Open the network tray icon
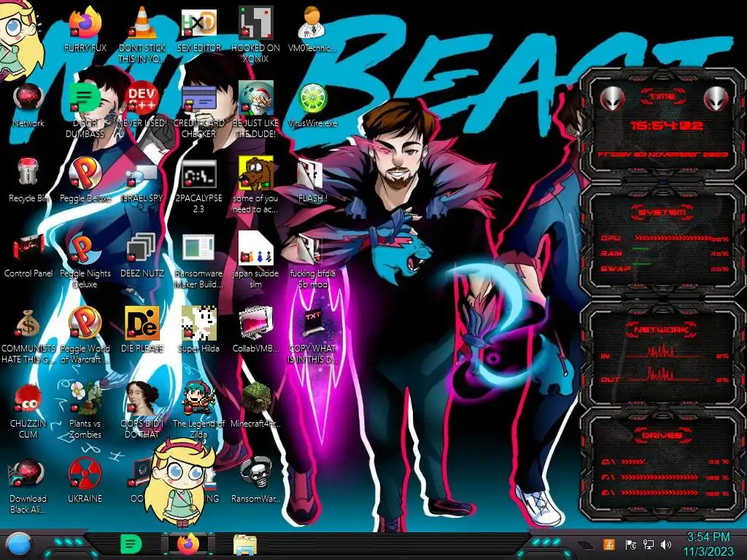This screenshot has height=560, width=747. [648, 544]
